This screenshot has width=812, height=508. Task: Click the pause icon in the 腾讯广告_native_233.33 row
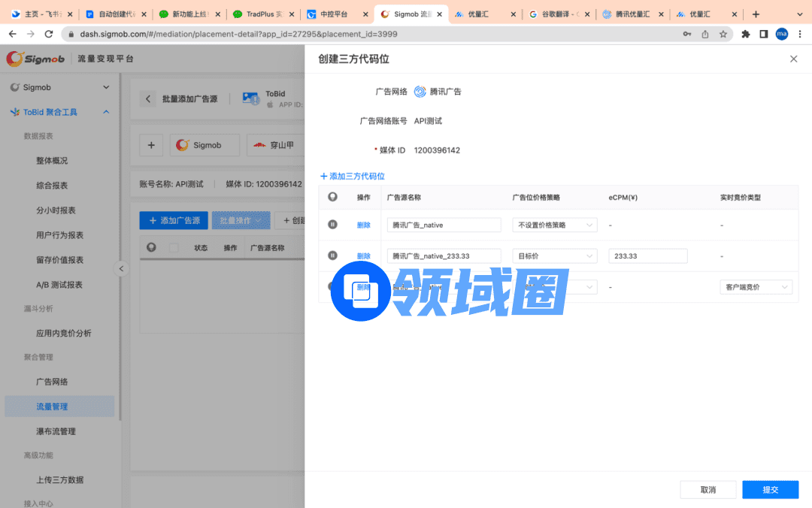[x=333, y=256]
